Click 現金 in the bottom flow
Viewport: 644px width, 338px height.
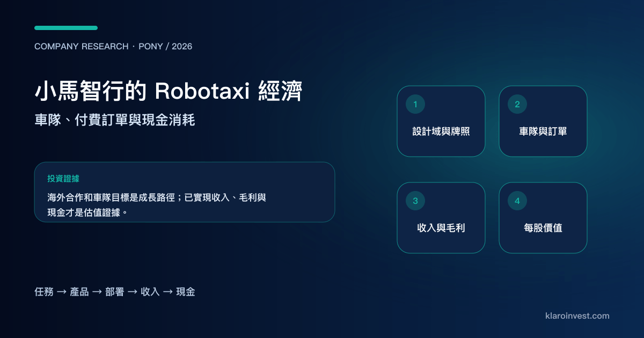coord(186,292)
